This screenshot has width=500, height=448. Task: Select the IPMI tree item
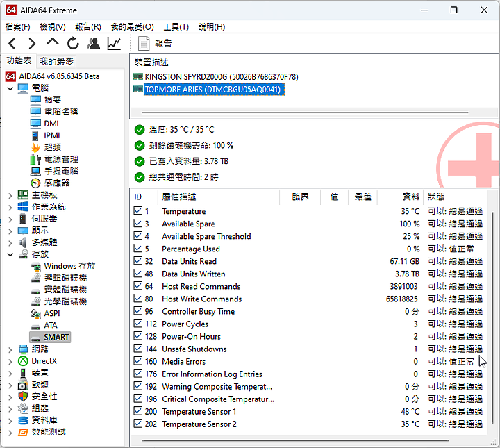[51, 135]
